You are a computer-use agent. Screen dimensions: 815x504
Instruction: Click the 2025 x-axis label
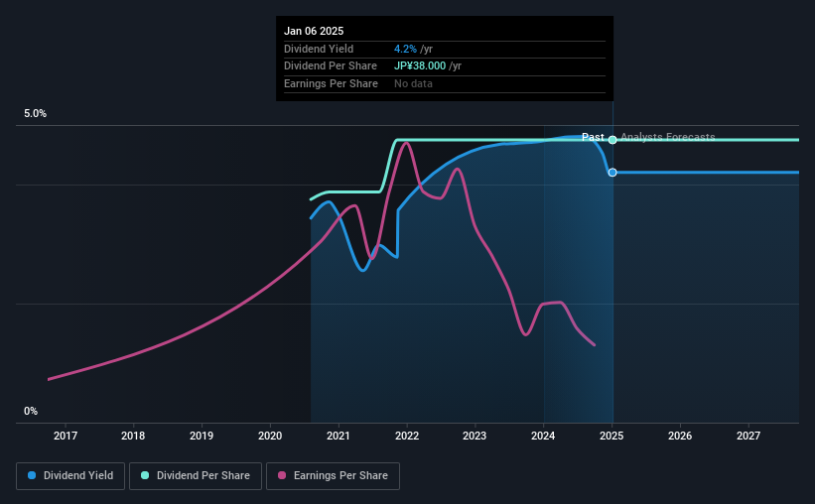coord(611,436)
